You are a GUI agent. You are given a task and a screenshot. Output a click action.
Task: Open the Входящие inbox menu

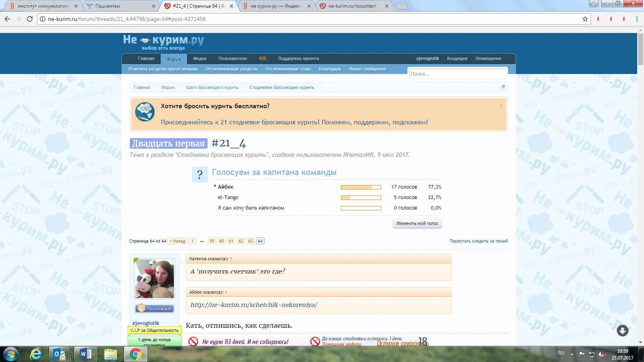457,59
